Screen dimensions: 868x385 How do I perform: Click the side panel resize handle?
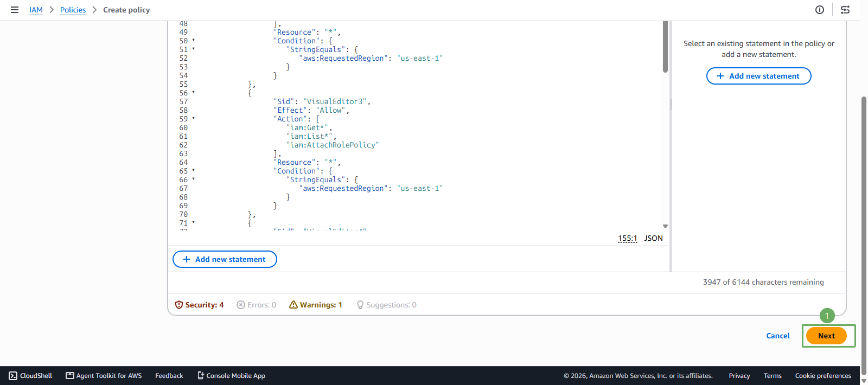[x=671, y=105]
